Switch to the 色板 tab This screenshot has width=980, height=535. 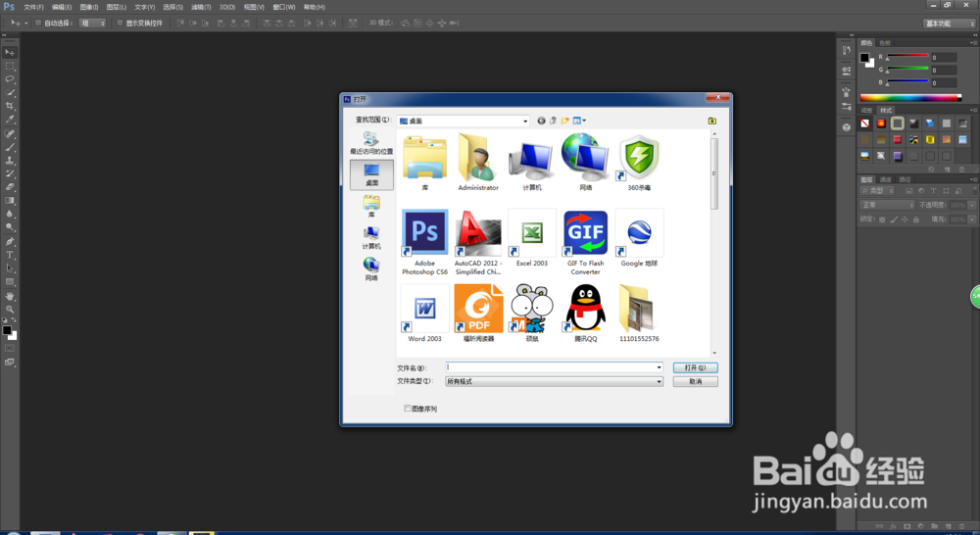tap(884, 43)
